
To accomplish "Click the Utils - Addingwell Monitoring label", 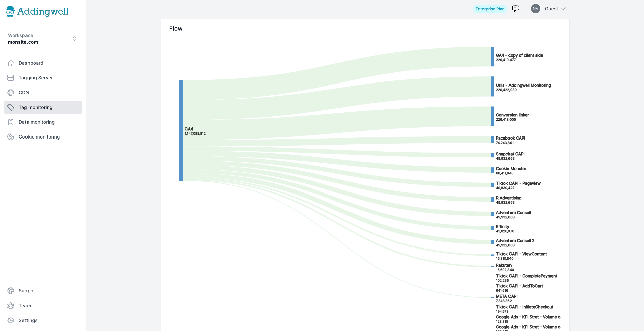I will (524, 85).
